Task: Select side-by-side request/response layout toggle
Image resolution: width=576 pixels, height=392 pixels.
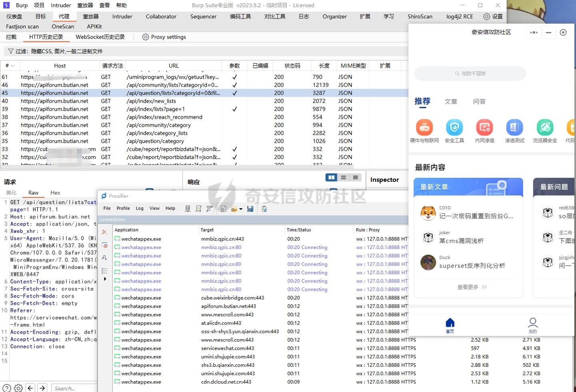Action: (x=332, y=177)
